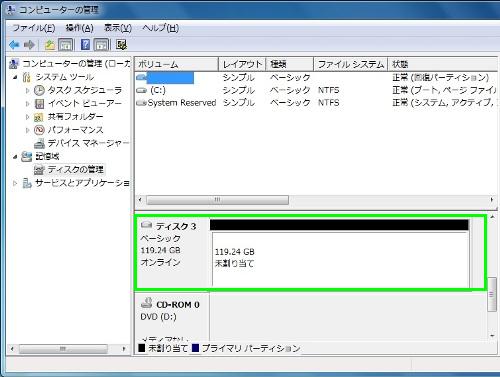This screenshot has height=377, width=500.
Task: Expand the Task Scheduler (タスク スケジューラ) node
Action: click(28, 90)
